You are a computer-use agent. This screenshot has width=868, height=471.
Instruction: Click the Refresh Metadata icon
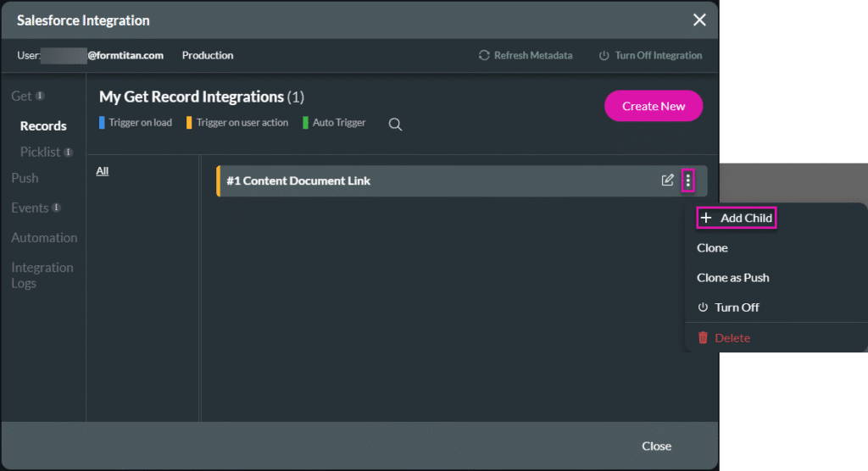[x=484, y=55]
